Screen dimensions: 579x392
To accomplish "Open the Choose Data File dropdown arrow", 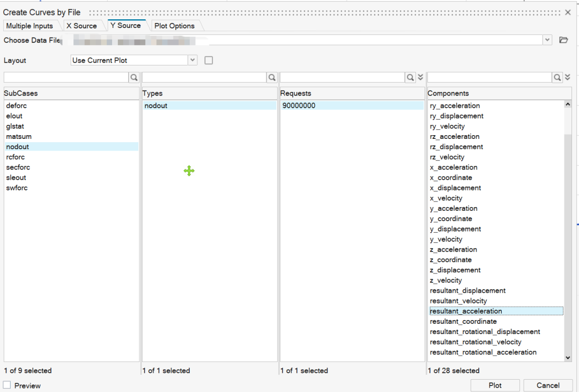I will (x=547, y=40).
